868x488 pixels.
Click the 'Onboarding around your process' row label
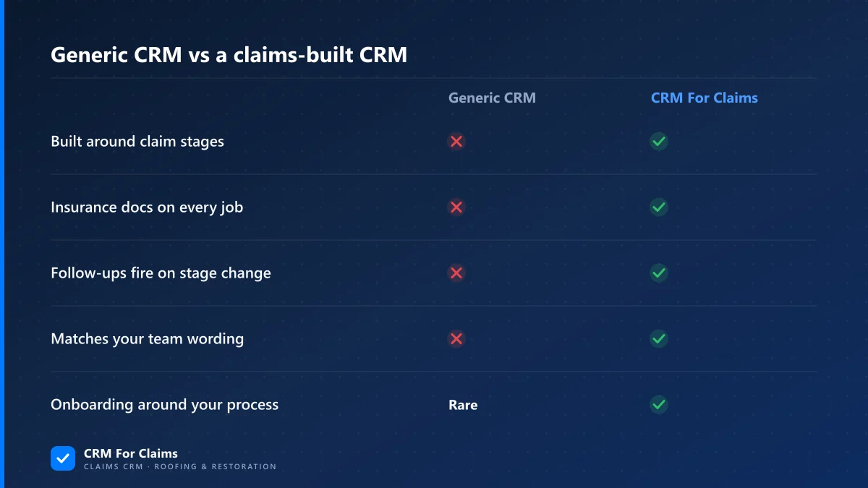(164, 405)
